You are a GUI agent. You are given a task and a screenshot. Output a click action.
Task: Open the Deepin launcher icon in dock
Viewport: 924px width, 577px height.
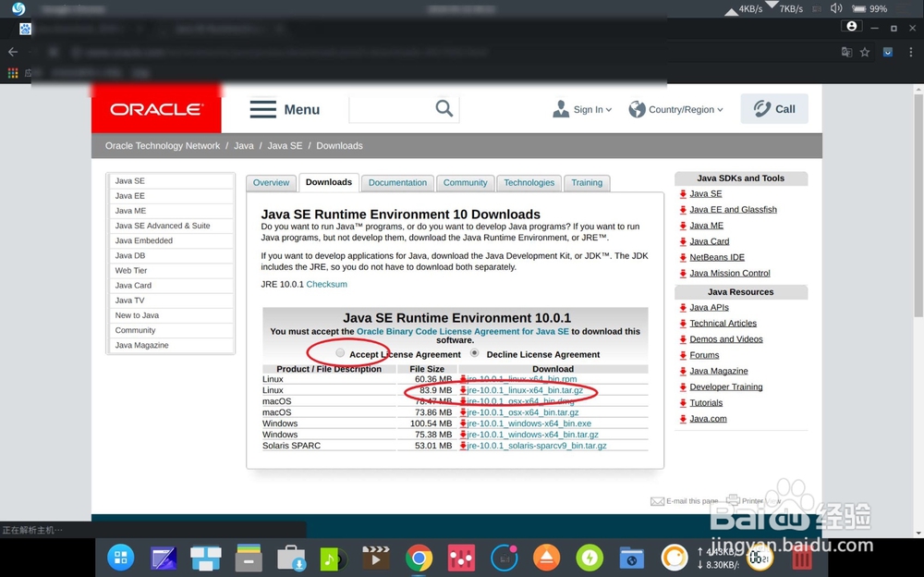[121, 557]
